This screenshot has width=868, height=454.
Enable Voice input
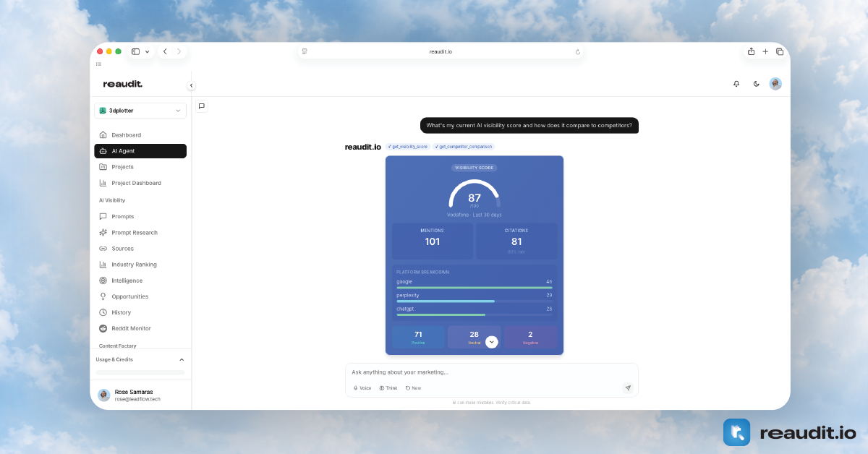[362, 388]
